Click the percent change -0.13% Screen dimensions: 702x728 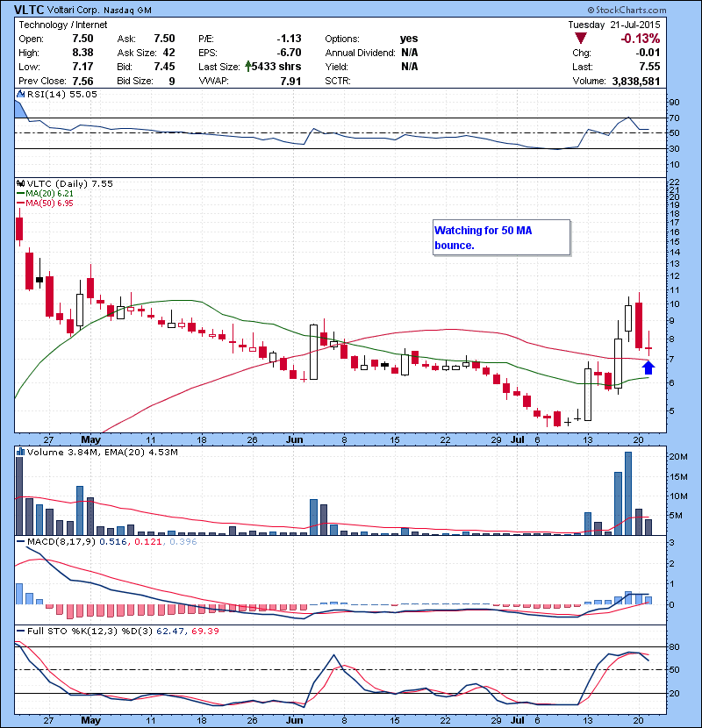point(641,39)
